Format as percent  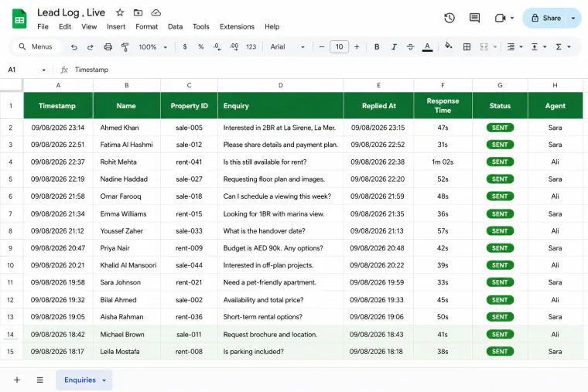tap(201, 47)
